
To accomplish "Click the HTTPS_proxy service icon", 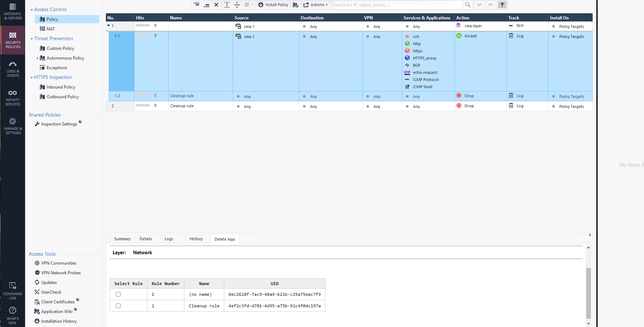I will tap(407, 58).
